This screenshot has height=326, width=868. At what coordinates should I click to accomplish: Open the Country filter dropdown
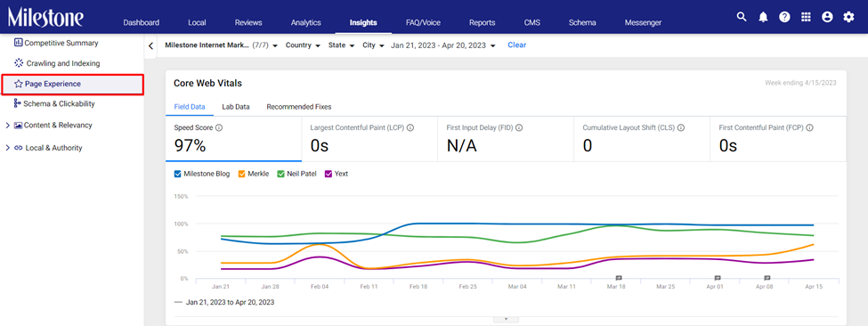tap(303, 45)
